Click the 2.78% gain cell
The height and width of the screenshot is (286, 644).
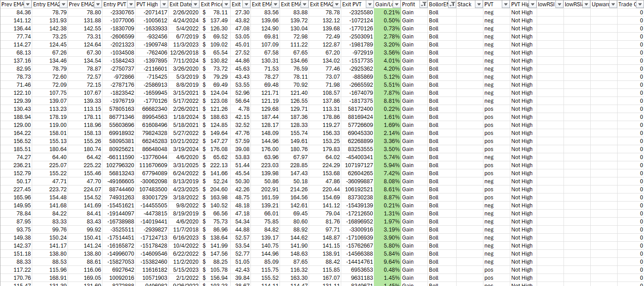point(388,37)
